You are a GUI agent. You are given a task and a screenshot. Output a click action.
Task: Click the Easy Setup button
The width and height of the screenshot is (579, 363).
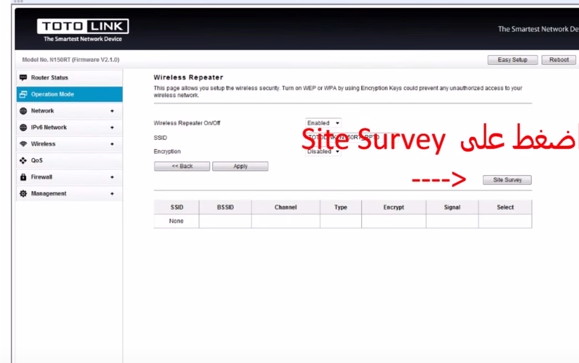(513, 60)
